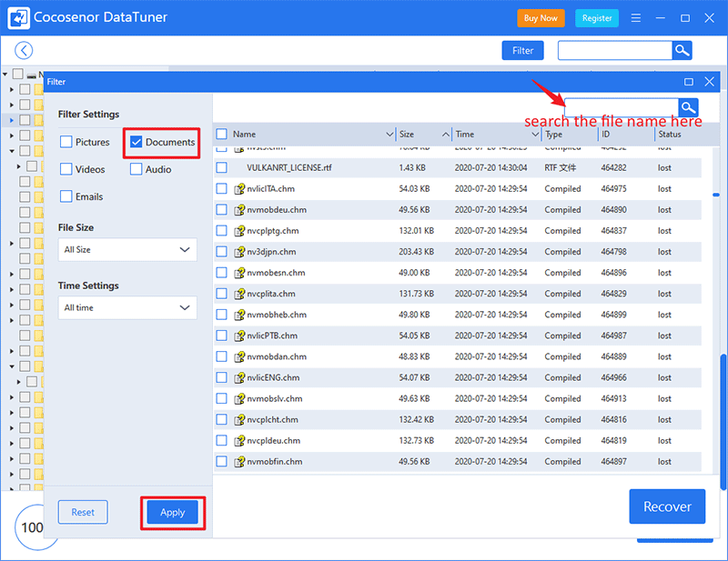Click the 132.73 KB size cell

coord(417,441)
